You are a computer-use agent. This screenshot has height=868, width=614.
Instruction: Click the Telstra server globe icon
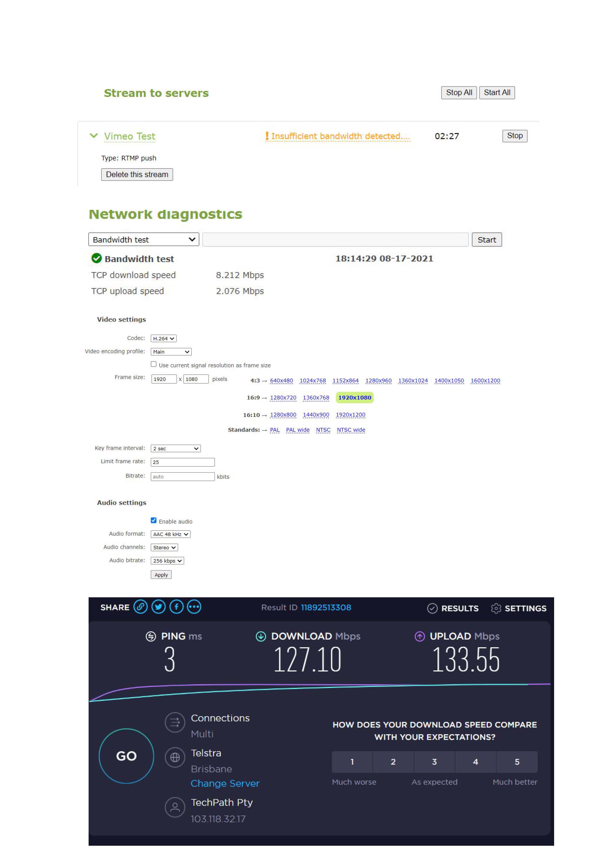[x=175, y=757]
